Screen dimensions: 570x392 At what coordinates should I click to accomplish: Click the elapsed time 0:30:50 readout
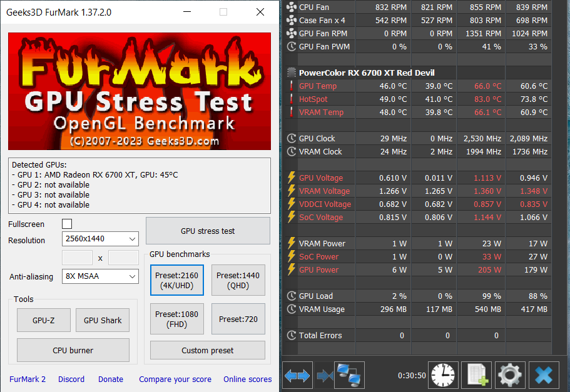pos(412,375)
